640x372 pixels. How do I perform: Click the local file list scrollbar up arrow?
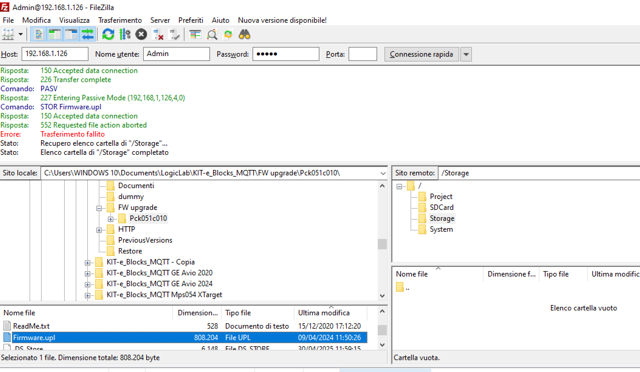(x=382, y=312)
